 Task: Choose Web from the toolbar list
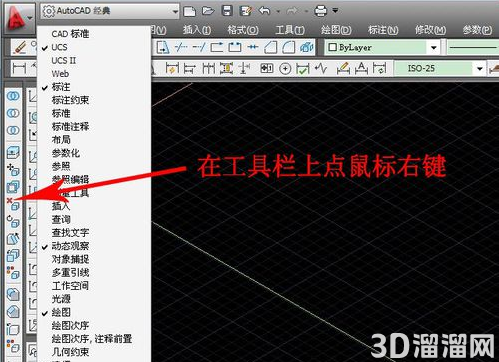(x=94, y=74)
